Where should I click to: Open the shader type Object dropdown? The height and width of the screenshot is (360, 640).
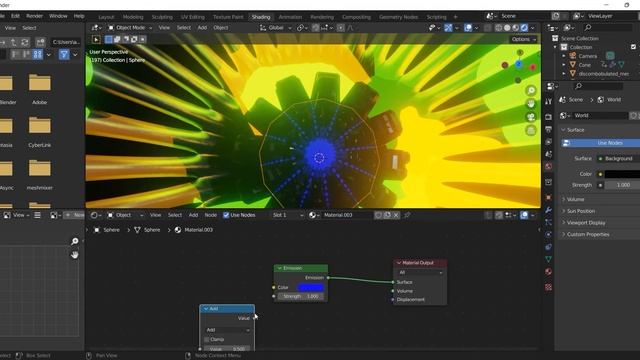[125, 215]
